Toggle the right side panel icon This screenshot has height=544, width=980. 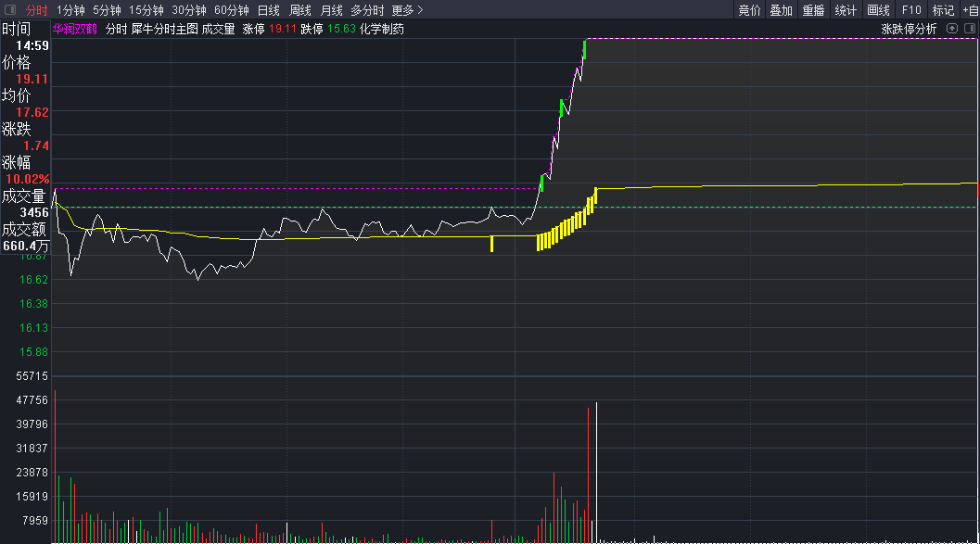[x=969, y=29]
